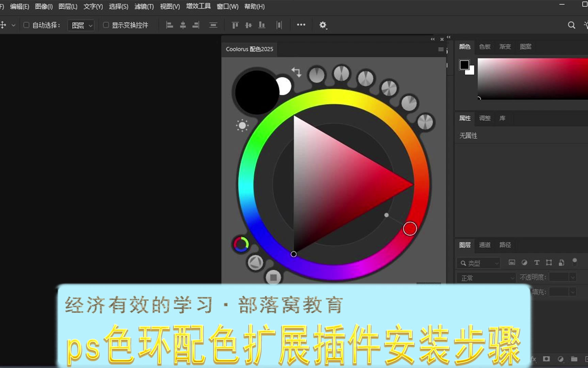The image size is (588, 368).
Task: Open the Coolorus panel hamburger menu
Action: coord(441,49)
